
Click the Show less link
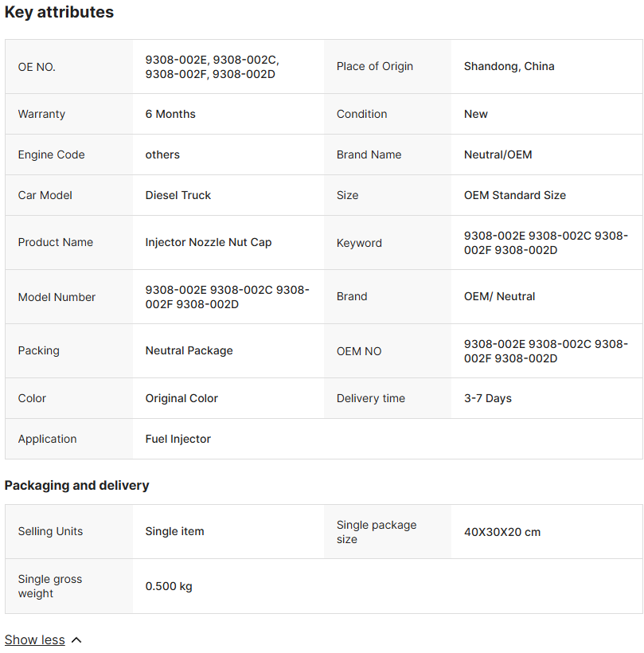point(35,640)
